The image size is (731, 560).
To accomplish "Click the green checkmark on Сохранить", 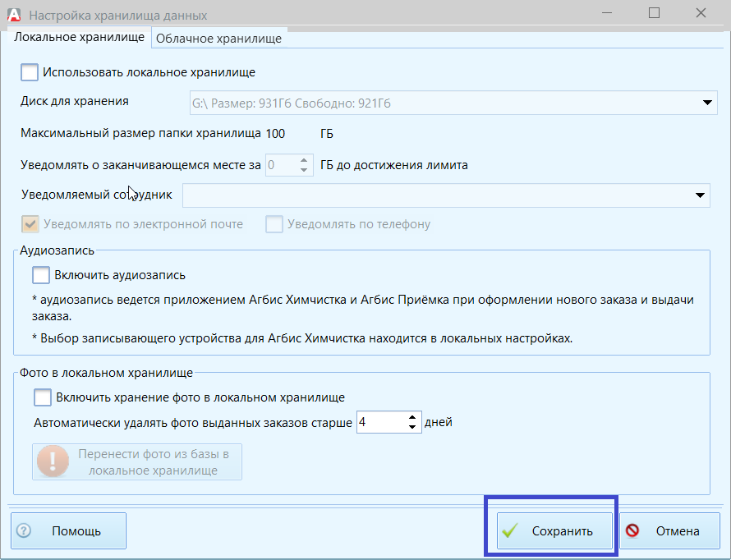I will [511, 530].
